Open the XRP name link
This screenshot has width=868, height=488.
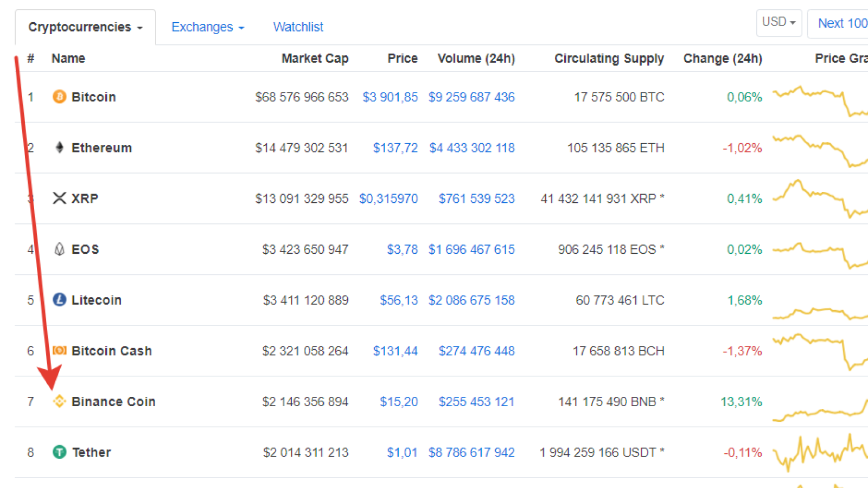[85, 198]
